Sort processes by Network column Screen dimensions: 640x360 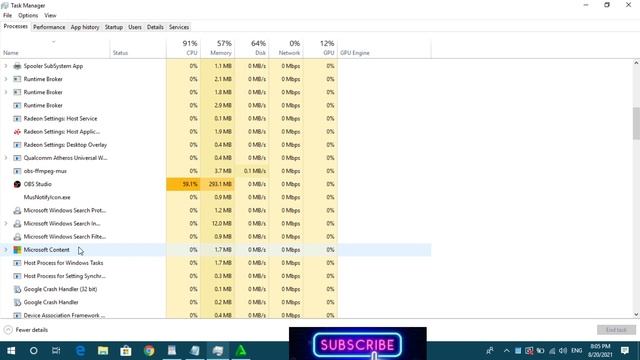tap(286, 48)
